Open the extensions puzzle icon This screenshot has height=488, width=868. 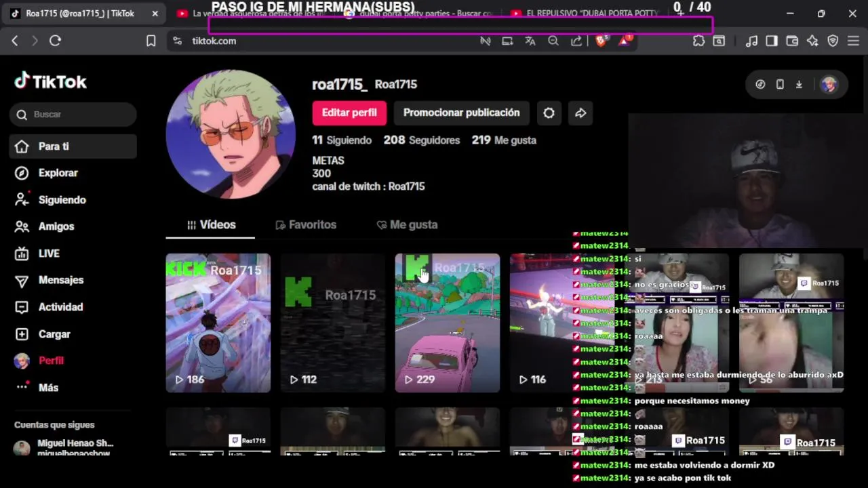698,41
